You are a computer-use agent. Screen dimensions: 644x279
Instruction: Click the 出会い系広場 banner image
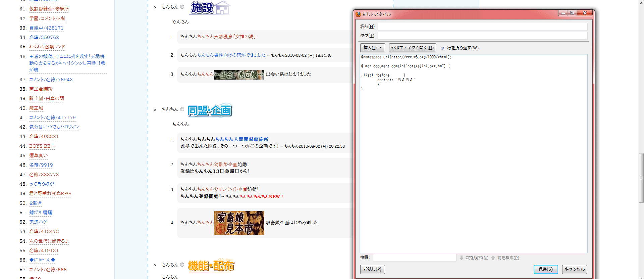click(239, 74)
